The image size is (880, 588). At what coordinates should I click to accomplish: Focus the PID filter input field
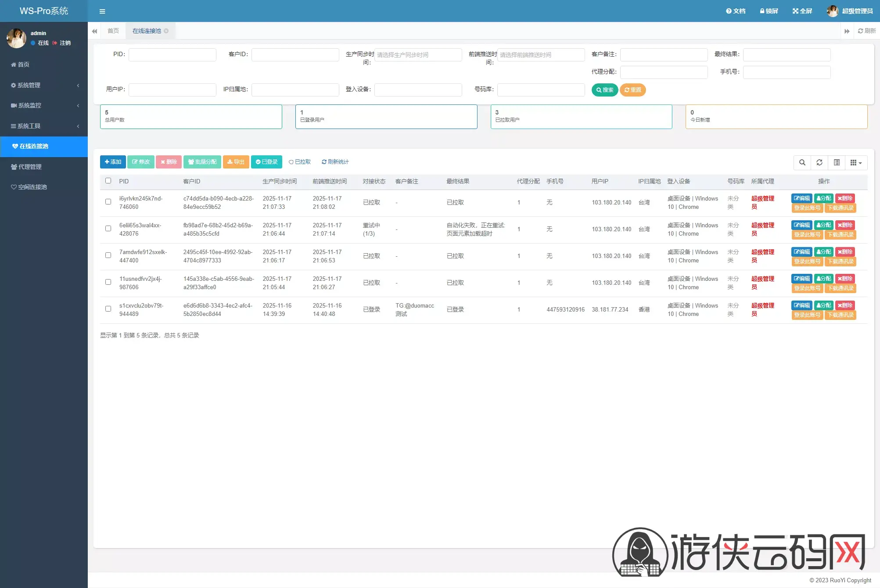point(172,55)
